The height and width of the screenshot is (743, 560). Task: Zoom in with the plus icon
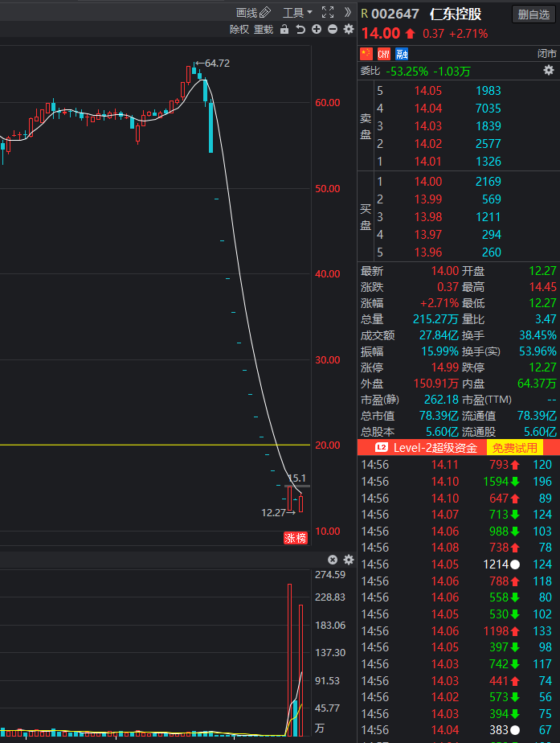[317, 30]
